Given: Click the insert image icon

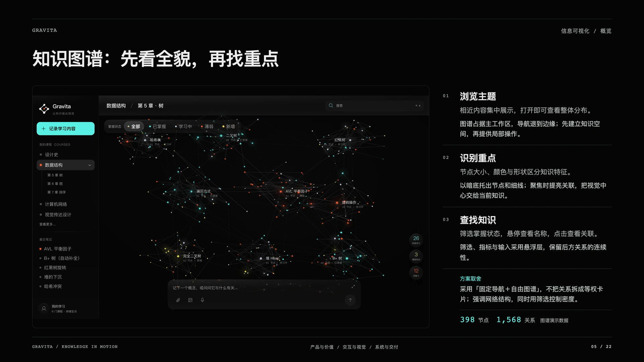Looking at the screenshot, I should click(190, 300).
